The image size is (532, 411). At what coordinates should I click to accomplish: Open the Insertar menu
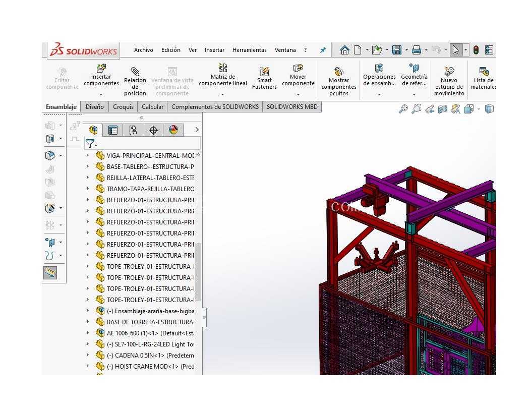click(x=214, y=50)
